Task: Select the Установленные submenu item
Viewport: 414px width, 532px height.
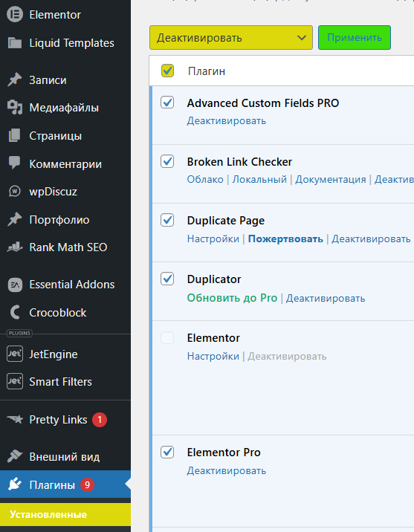Action: [65, 514]
